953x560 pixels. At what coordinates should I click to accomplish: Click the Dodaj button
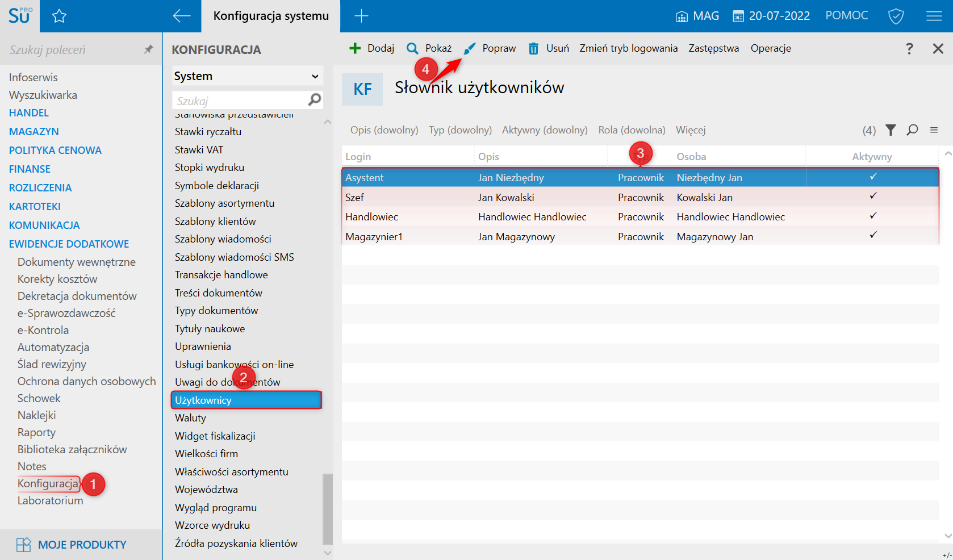tap(372, 48)
